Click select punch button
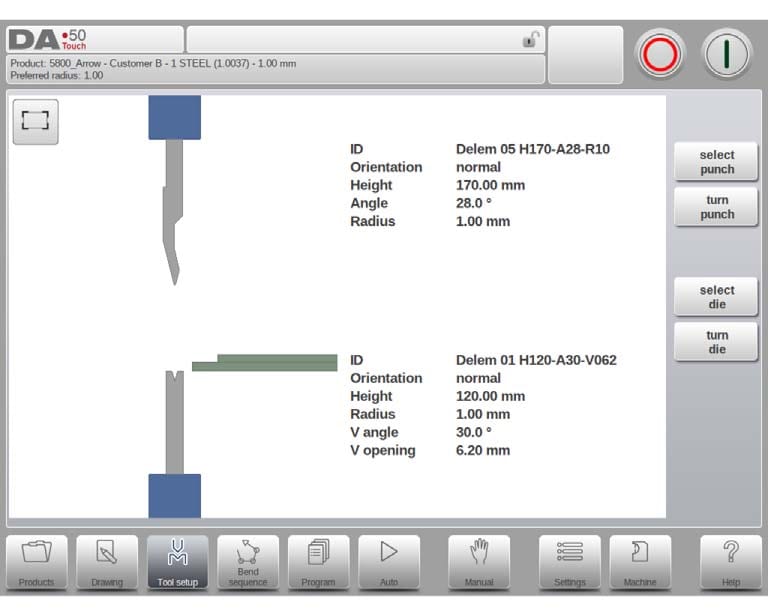The image size is (768, 615). click(716, 162)
